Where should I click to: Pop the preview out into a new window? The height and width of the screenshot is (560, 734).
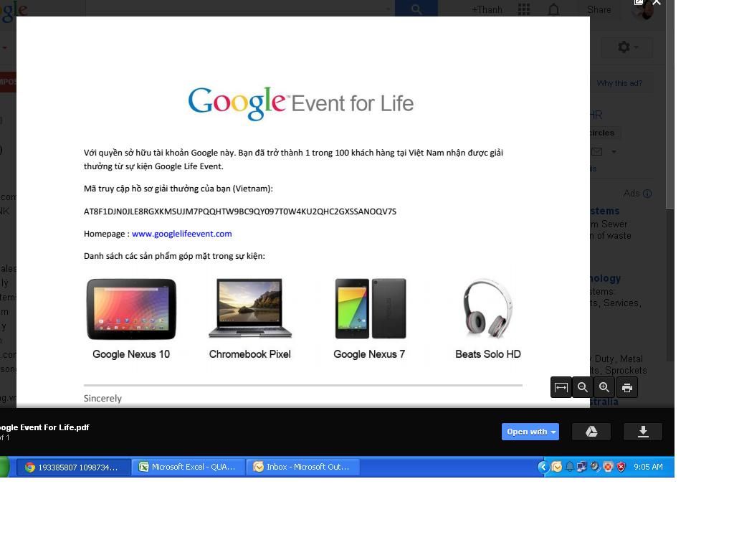(639, 3)
